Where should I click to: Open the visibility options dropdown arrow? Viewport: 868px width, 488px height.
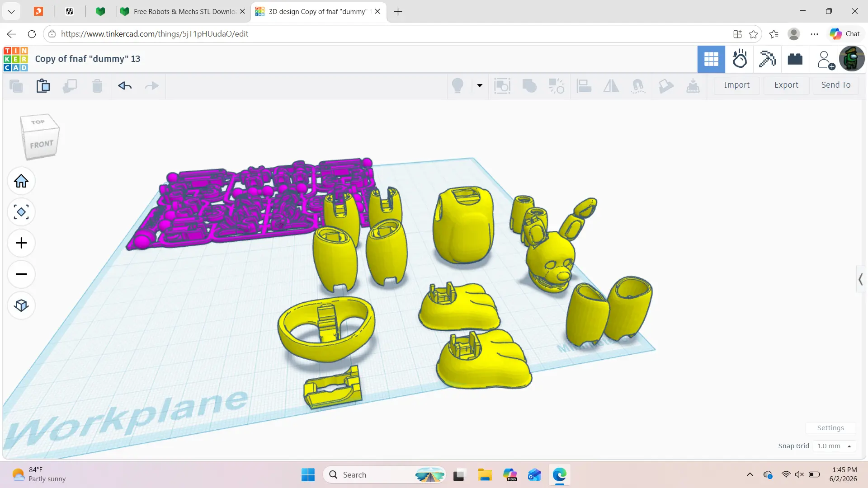pyautogui.click(x=480, y=85)
